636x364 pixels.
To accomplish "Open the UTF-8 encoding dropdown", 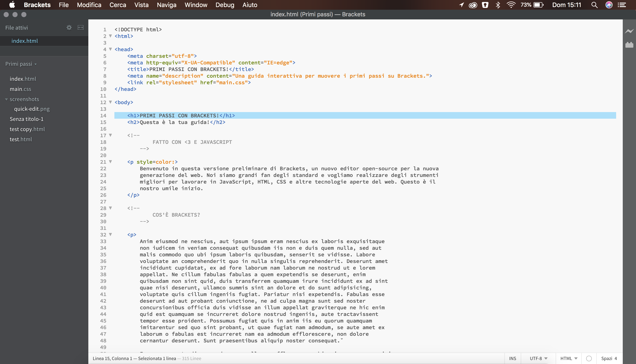I will coord(538,358).
